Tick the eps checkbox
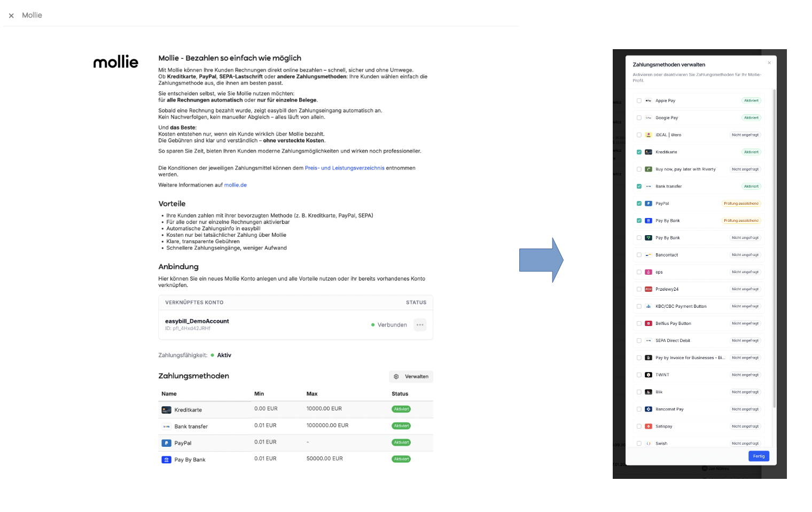Viewport: 812px width, 512px height. [x=639, y=272]
